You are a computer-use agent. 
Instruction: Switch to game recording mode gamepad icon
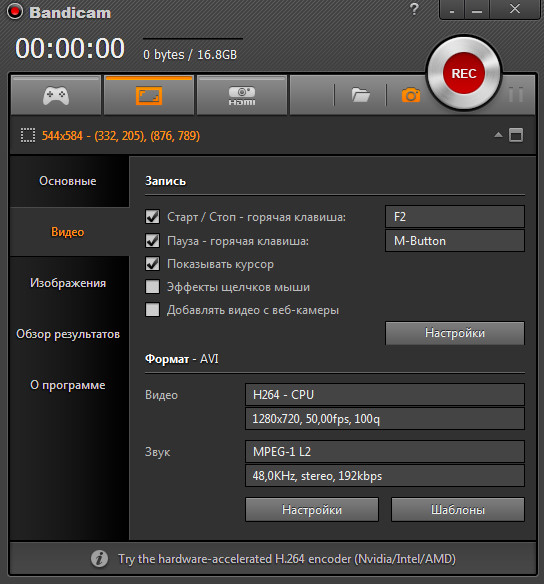56,96
